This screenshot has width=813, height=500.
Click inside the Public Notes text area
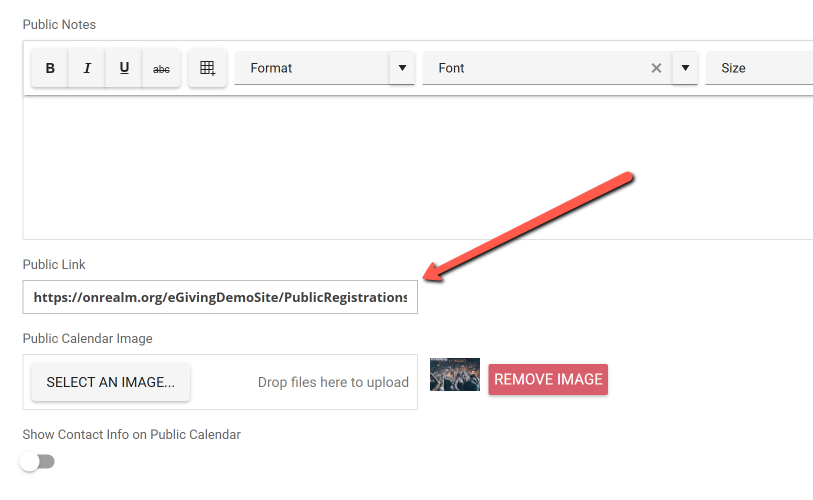[417, 167]
